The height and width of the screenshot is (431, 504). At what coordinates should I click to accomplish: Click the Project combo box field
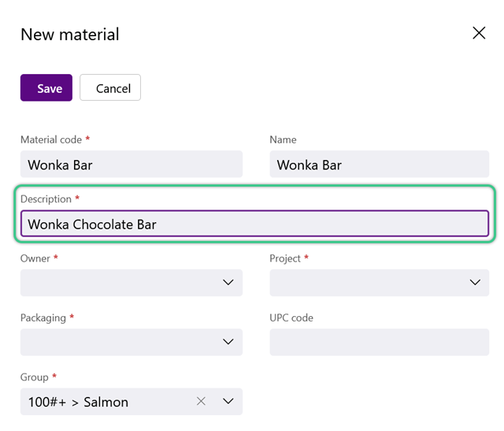pyautogui.click(x=380, y=283)
